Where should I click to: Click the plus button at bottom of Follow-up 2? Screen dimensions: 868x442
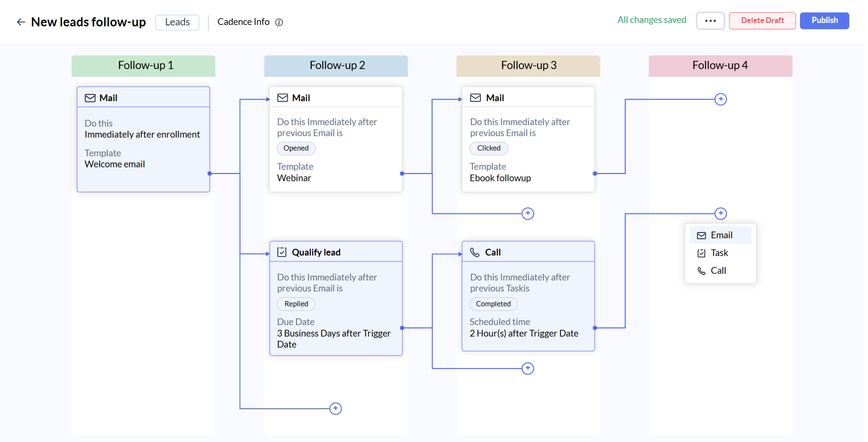[335, 408]
